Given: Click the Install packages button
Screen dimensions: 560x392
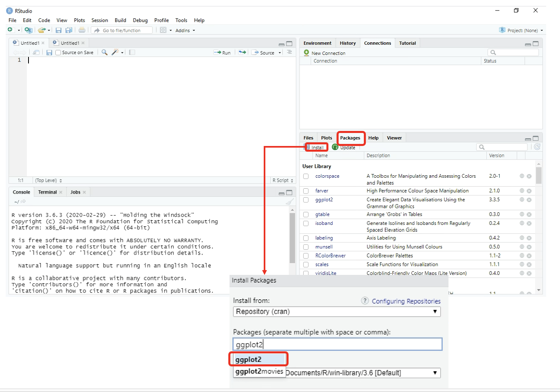Looking at the screenshot, I should click(x=315, y=147).
